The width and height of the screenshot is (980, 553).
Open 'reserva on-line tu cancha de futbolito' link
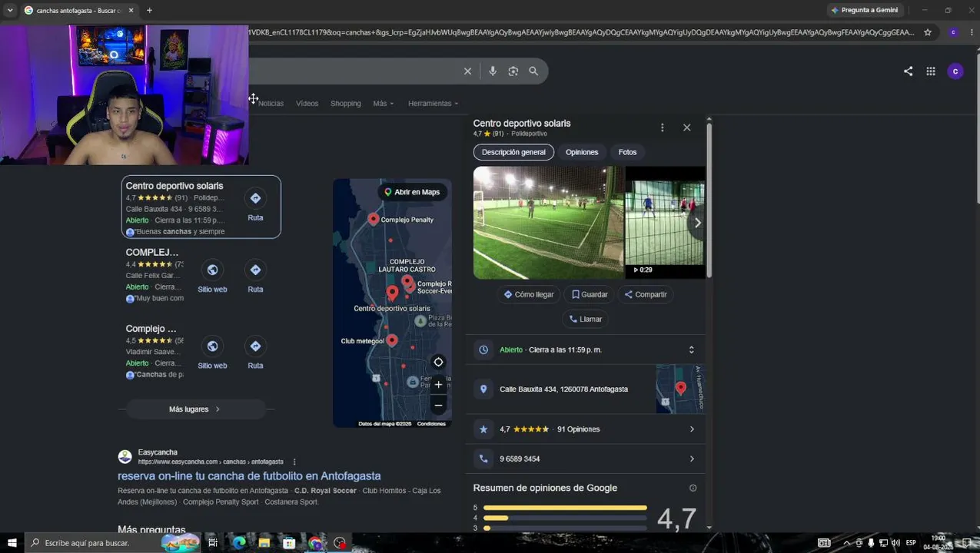click(x=249, y=476)
